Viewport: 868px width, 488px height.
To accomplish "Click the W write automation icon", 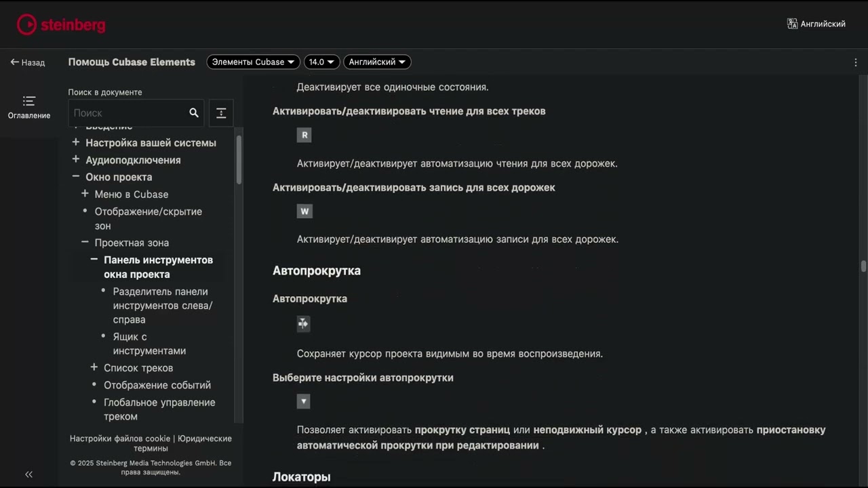I will 304,211.
